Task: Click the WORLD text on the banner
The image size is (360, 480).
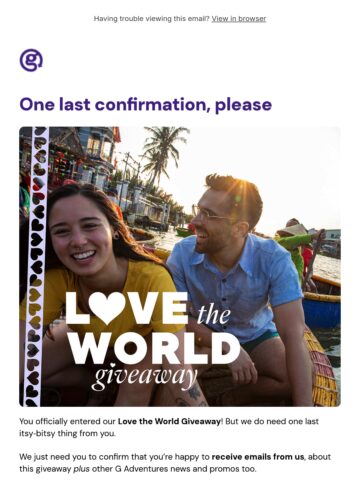Action: (154, 348)
